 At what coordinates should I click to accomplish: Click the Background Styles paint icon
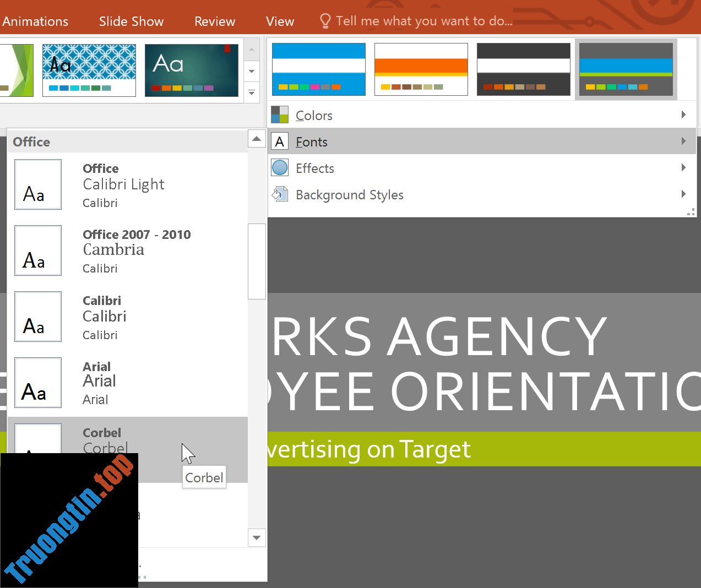(280, 194)
